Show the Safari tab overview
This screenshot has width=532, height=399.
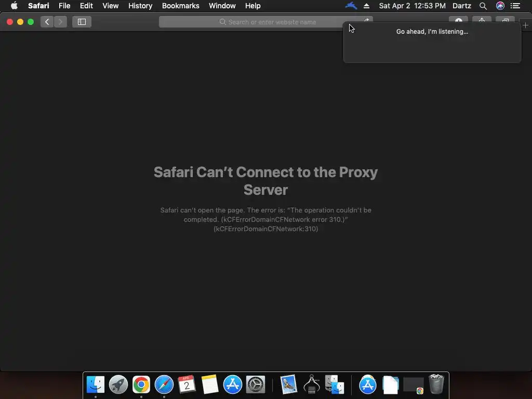coord(505,20)
